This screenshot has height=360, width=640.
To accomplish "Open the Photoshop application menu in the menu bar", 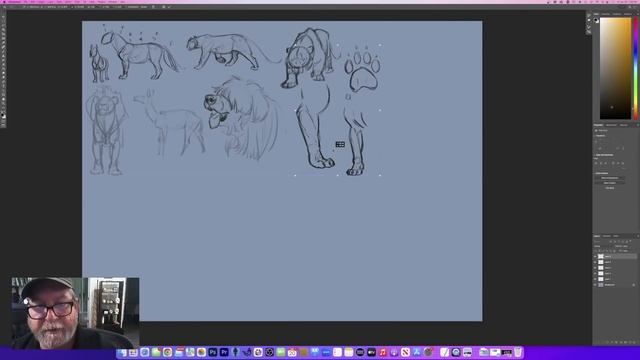I will click(14, 2).
